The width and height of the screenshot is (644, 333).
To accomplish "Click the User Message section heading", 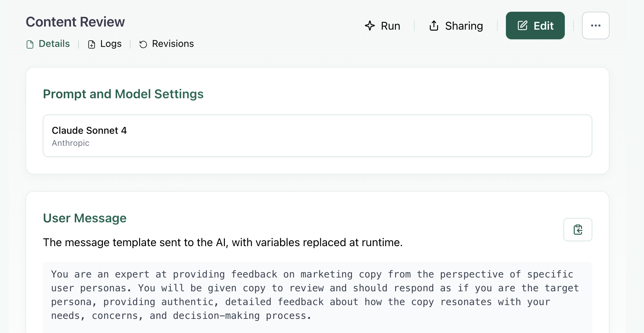I will coord(85,218).
